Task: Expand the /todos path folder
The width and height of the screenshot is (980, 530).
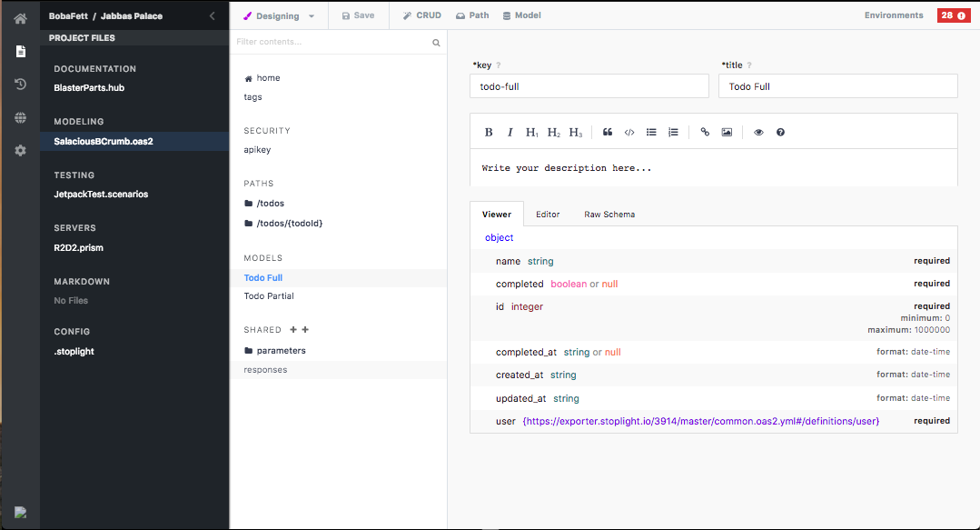Action: [270, 204]
